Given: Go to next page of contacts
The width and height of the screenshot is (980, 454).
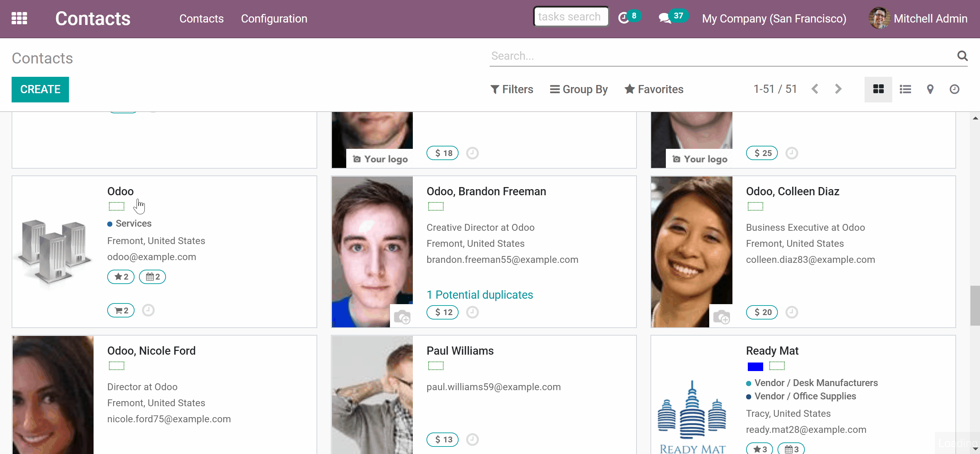Looking at the screenshot, I should 838,89.
